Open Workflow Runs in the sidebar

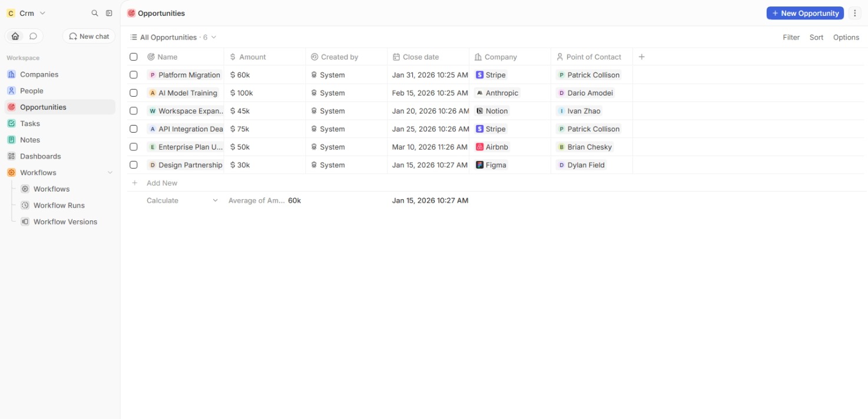click(67, 205)
